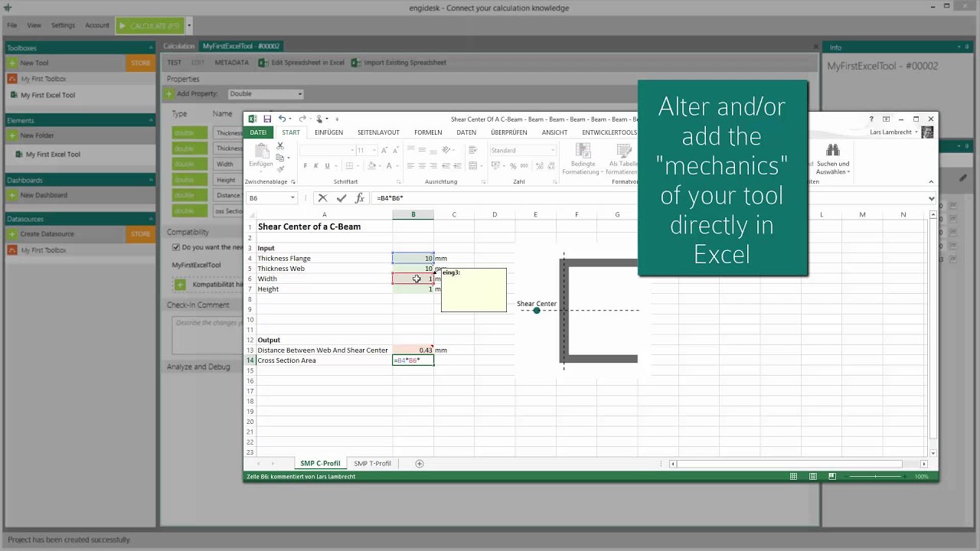980x551 pixels.
Task: Open engidesk Settings menu
Action: [x=63, y=25]
